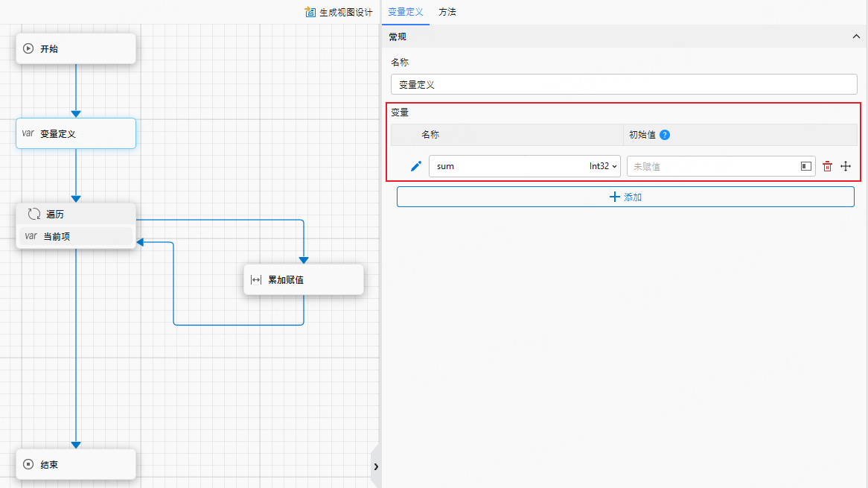This screenshot has width=868, height=488.
Task: Switch to the 方法 tab
Action: click(x=447, y=12)
